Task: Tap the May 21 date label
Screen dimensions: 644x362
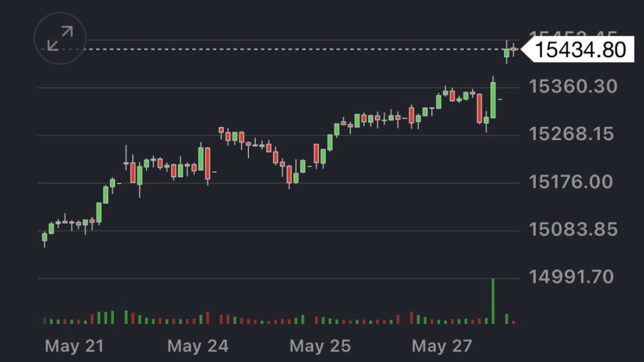Action: click(x=74, y=346)
